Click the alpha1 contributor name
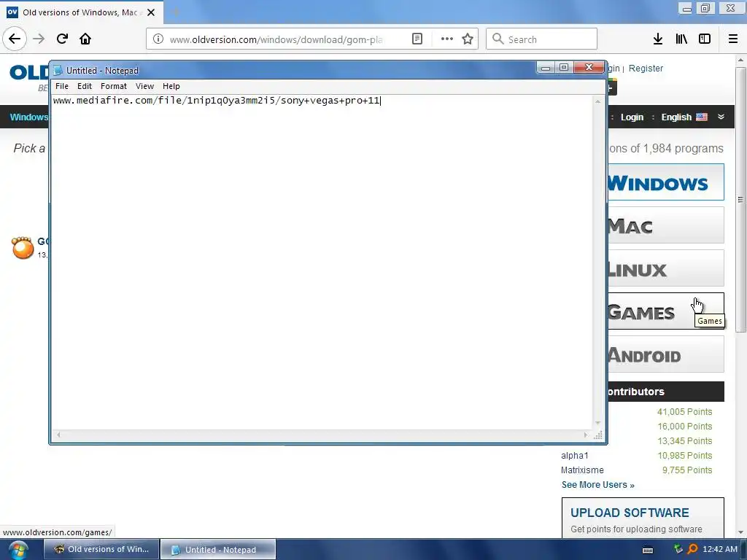Viewport: 747px width, 560px height. click(x=574, y=455)
